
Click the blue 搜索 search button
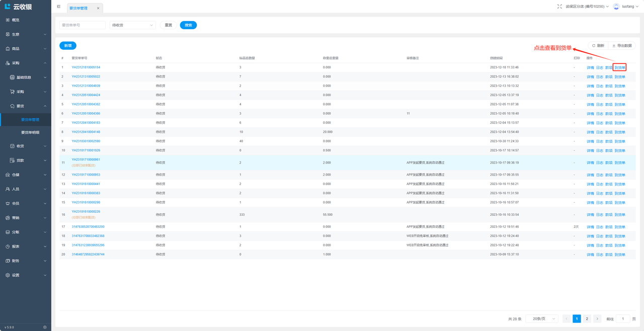(188, 25)
